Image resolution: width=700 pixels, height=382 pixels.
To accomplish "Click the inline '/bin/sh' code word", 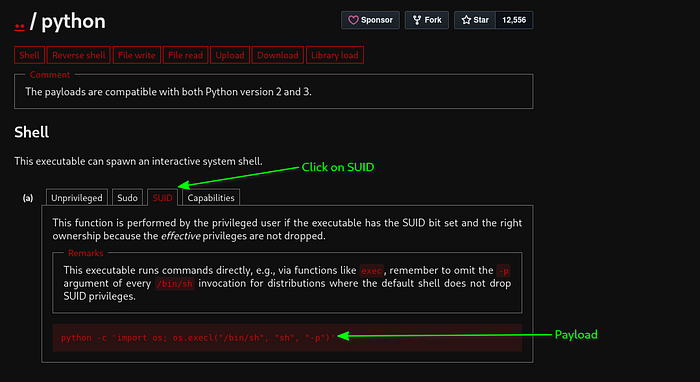I will pos(175,284).
